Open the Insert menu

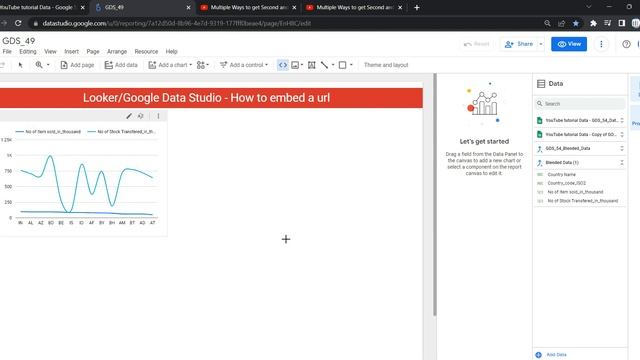[71, 51]
